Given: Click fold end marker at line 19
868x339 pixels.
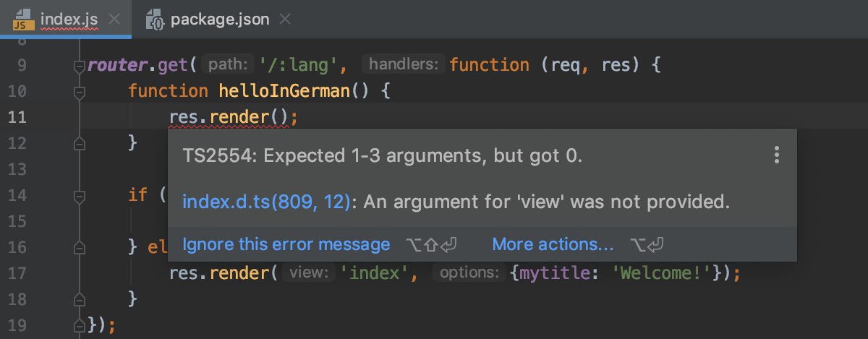Looking at the screenshot, I should coord(80,325).
